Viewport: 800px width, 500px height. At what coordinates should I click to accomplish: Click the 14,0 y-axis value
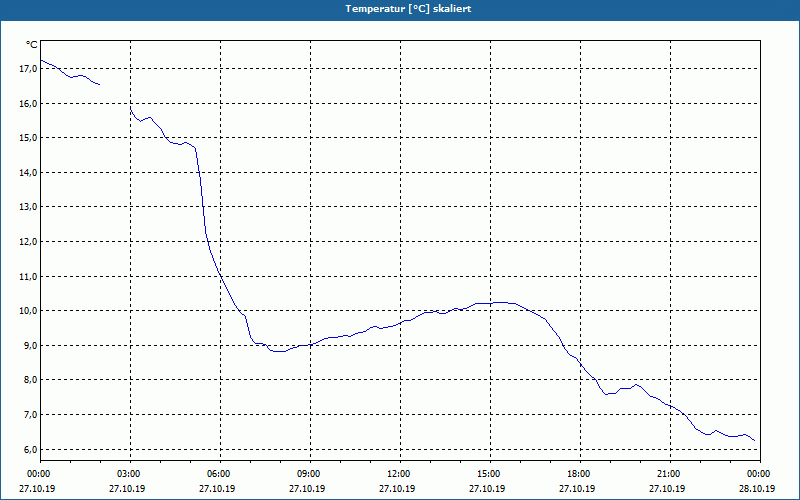[28, 172]
